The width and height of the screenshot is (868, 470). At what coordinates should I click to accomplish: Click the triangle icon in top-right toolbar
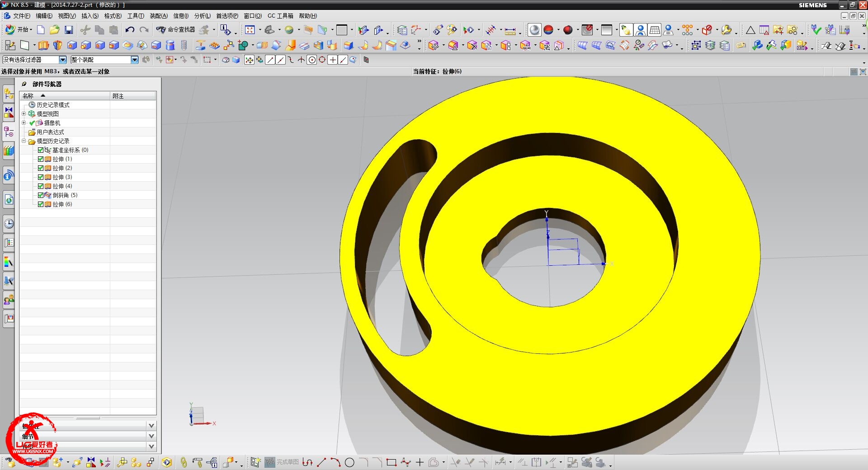(x=750, y=30)
